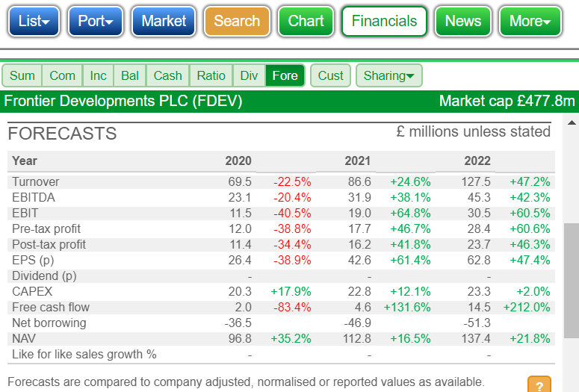Expand the More dropdown menu
579x392 pixels.
point(530,22)
